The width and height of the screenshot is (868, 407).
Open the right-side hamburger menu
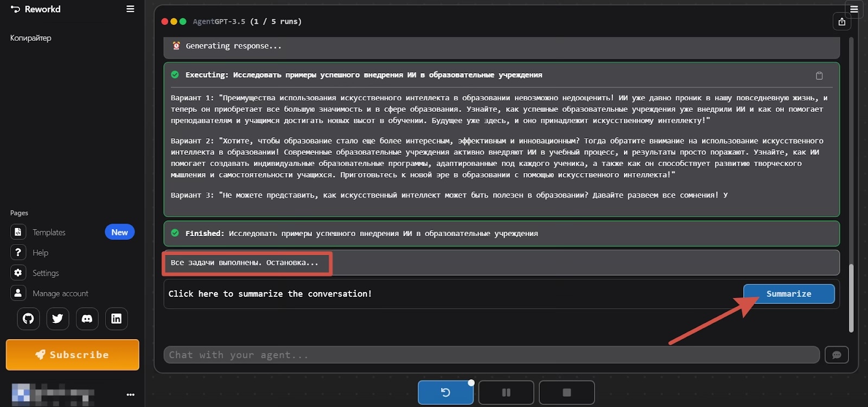tap(854, 9)
